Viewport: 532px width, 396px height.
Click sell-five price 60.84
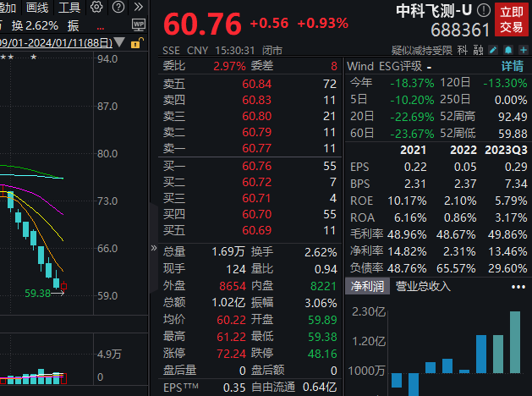click(x=257, y=84)
